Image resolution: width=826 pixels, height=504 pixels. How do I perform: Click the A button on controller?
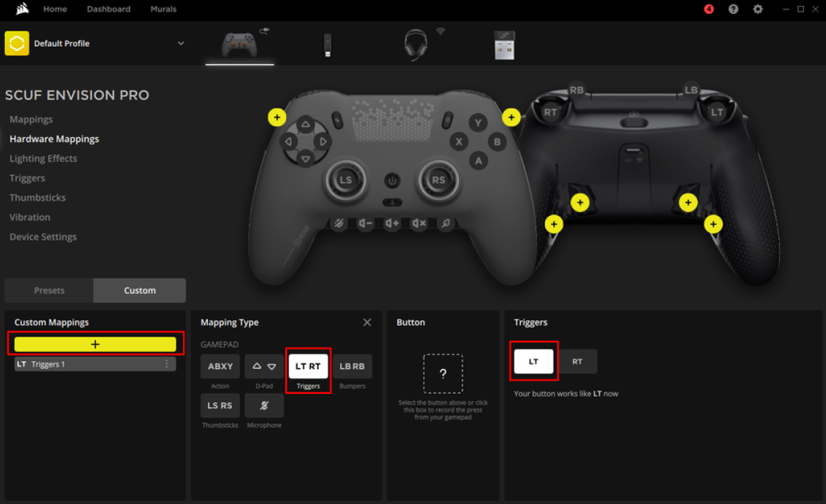(x=478, y=160)
